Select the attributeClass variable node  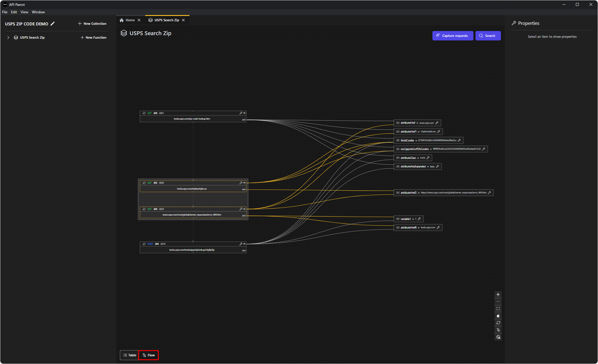(x=413, y=158)
